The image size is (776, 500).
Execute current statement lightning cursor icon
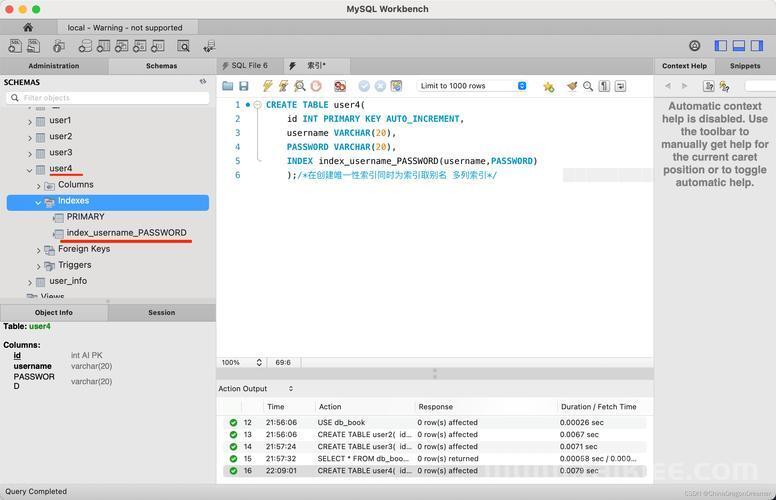pos(284,86)
